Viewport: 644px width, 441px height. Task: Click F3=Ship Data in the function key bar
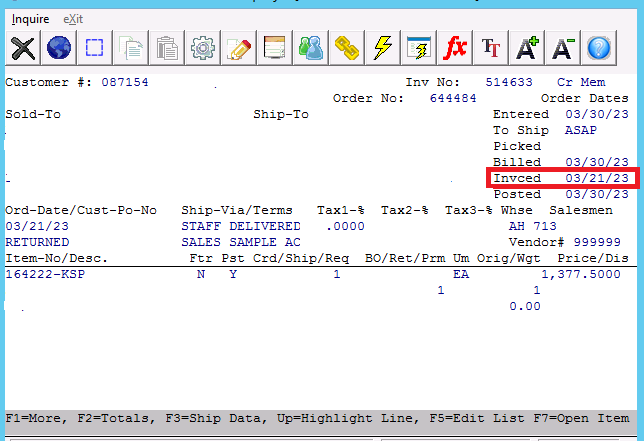pyautogui.click(x=216, y=418)
